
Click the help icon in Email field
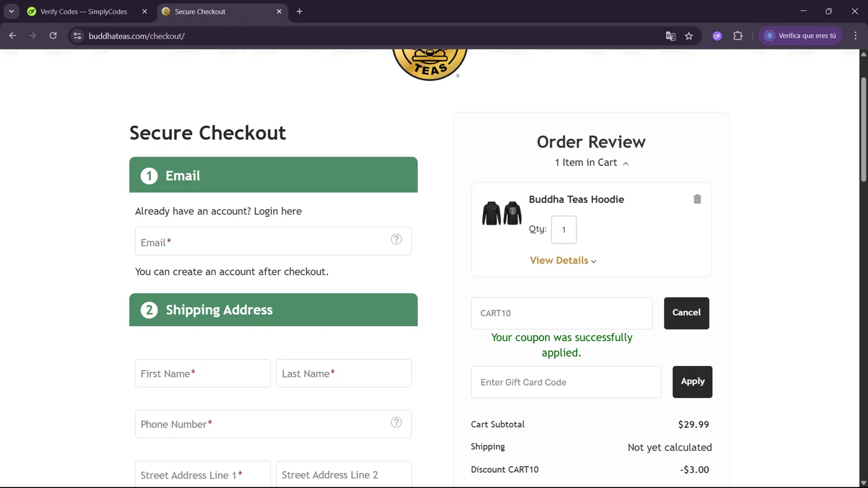pos(396,239)
